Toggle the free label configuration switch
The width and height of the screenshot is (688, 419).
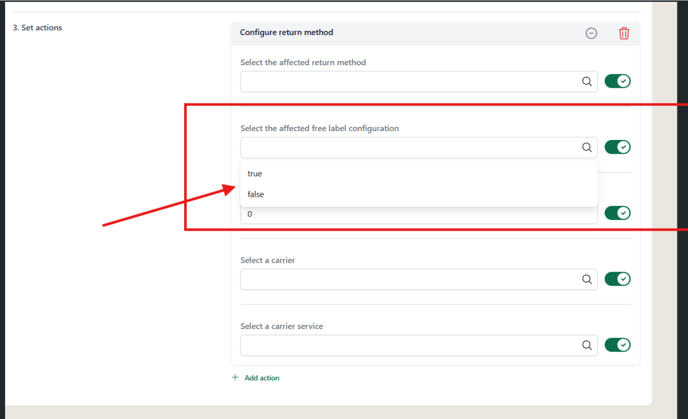[x=617, y=147]
